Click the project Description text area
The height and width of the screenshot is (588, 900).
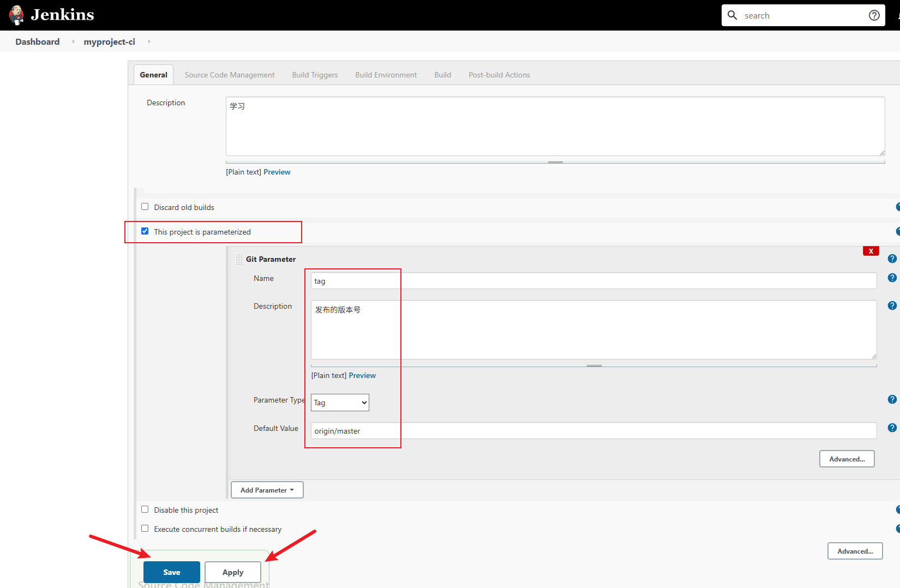point(555,127)
